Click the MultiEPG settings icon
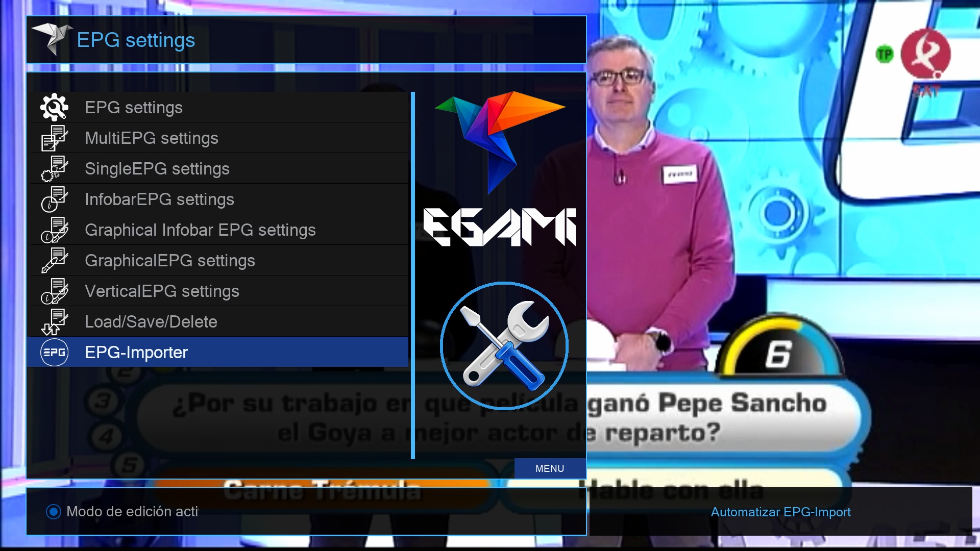Screen dimensions: 980x551 point(54,138)
